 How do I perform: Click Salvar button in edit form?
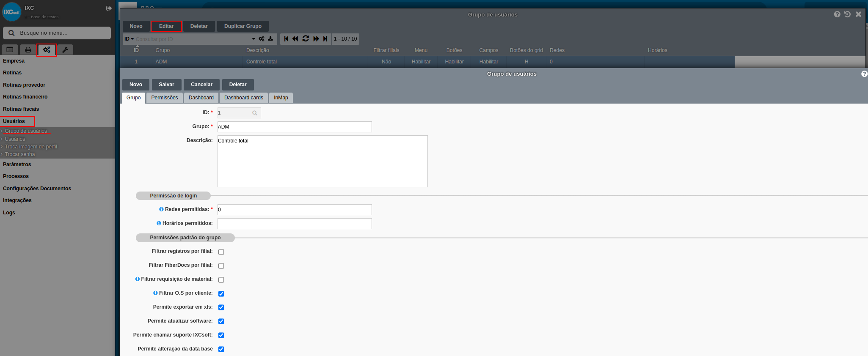pos(166,85)
